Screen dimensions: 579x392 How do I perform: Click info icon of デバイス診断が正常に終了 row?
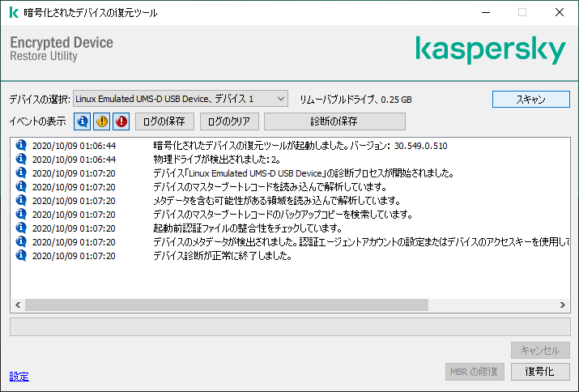point(21,255)
